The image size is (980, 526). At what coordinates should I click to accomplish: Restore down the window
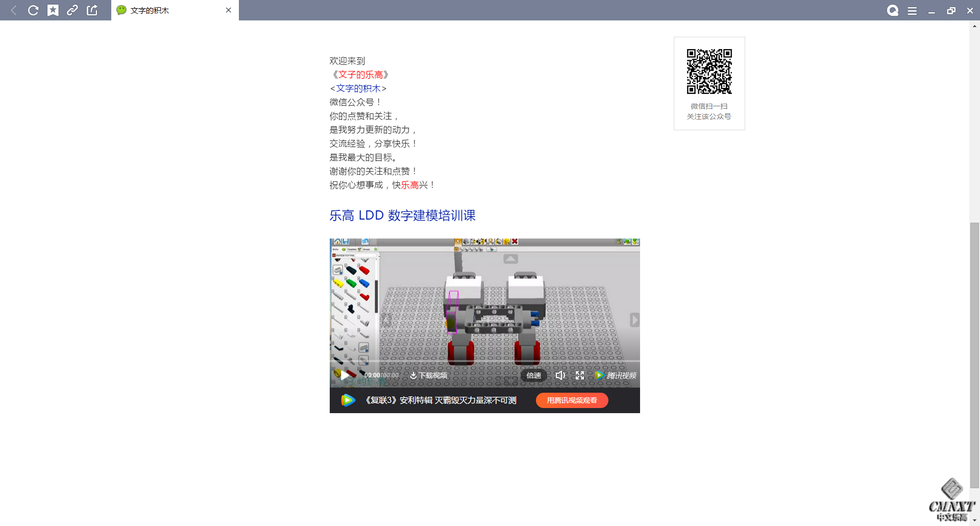point(951,11)
